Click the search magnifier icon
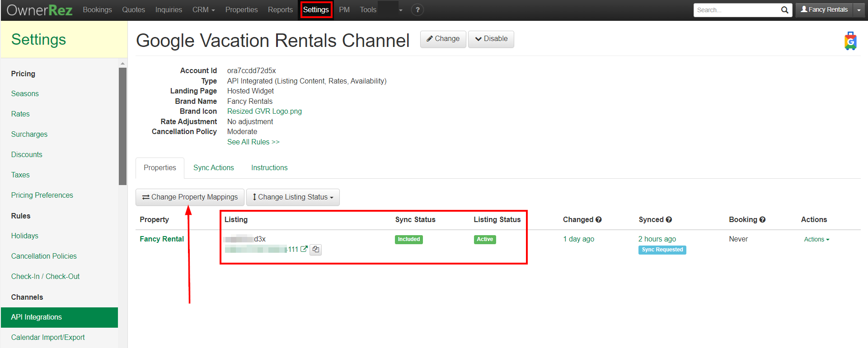868x348 pixels. [x=785, y=10]
